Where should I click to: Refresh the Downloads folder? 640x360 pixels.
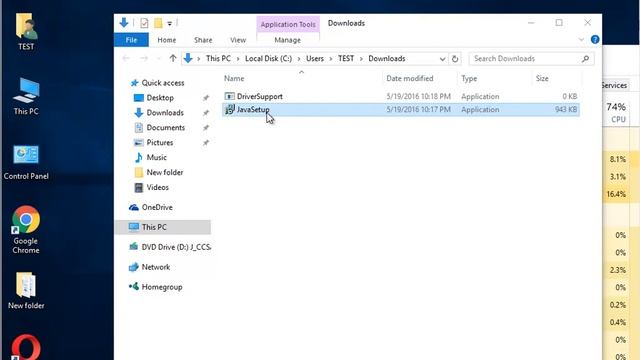455,59
